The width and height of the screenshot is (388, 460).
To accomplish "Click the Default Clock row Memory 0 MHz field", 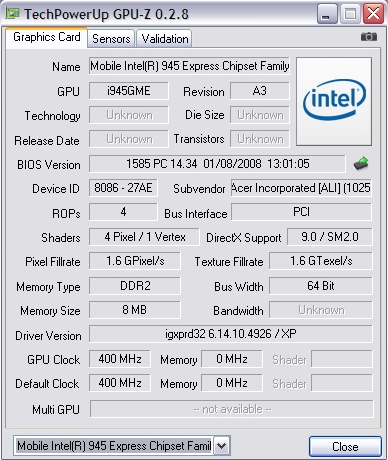I will click(232, 383).
